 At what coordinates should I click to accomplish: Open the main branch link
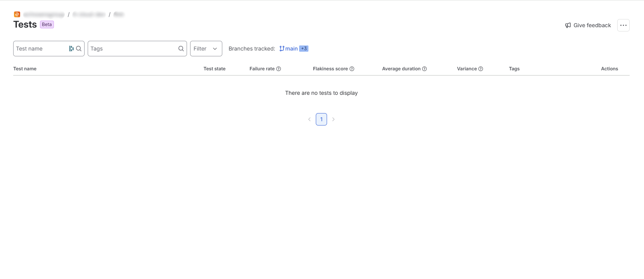289,49
